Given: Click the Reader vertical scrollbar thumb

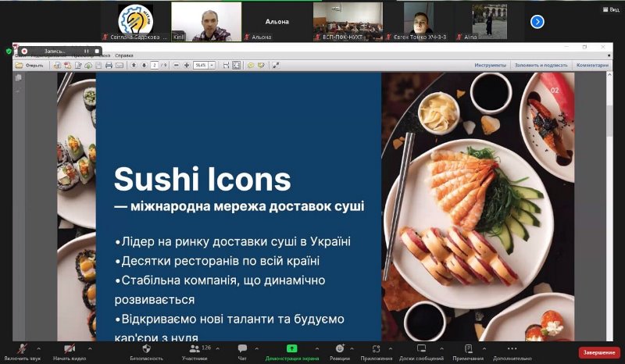Looking at the screenshot, I should click(609, 122).
